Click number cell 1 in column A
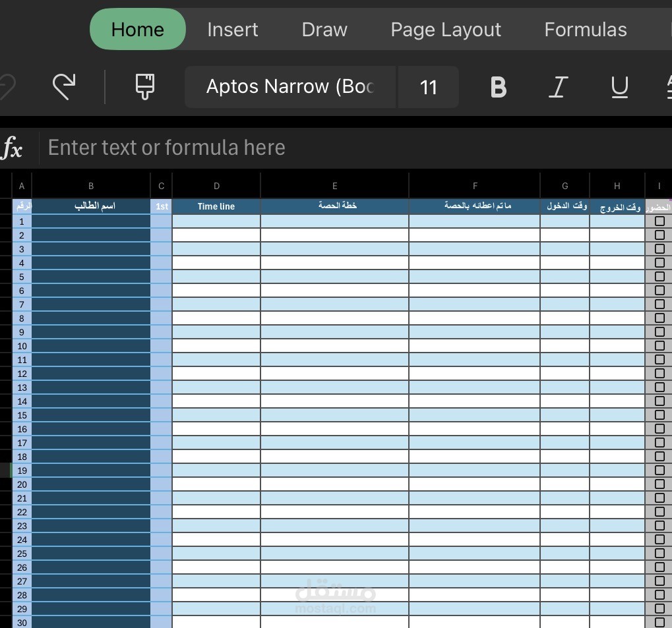Screen dimensions: 672x628 22,221
